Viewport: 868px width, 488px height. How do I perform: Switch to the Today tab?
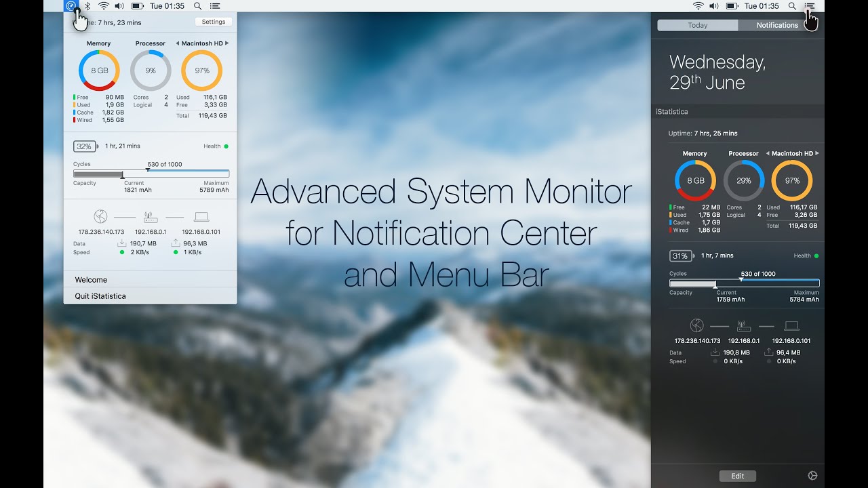coord(698,25)
